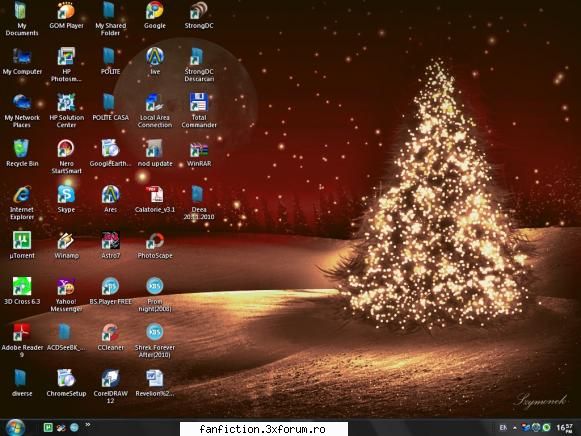The image size is (581, 436).
Task: Launch Adobe Reader 9 shortcut
Action: point(22,332)
